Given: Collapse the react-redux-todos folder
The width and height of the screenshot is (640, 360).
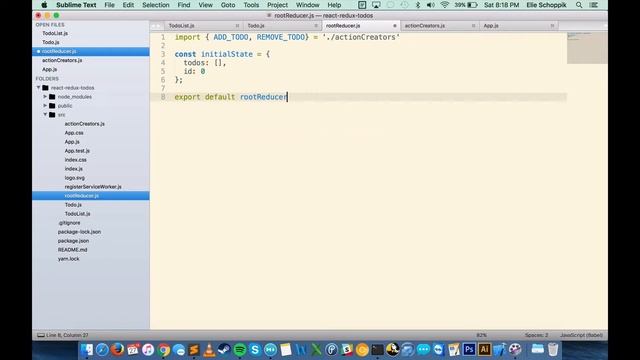Looking at the screenshot, I should click(39, 88).
